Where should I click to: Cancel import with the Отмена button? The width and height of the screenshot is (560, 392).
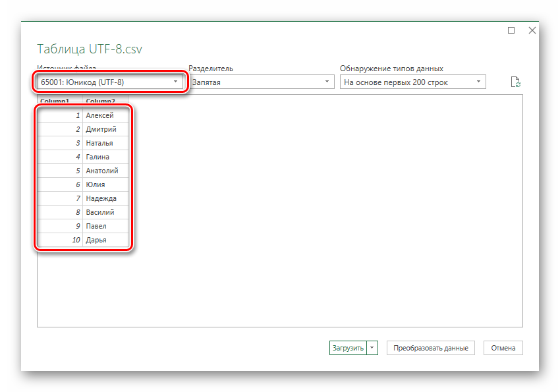point(503,348)
